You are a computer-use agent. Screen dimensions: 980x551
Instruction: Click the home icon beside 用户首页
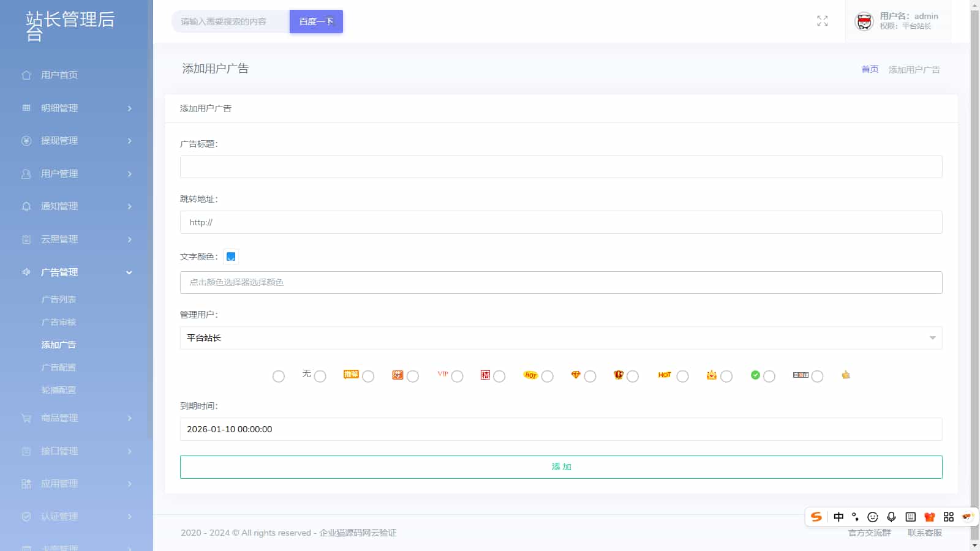(26, 75)
